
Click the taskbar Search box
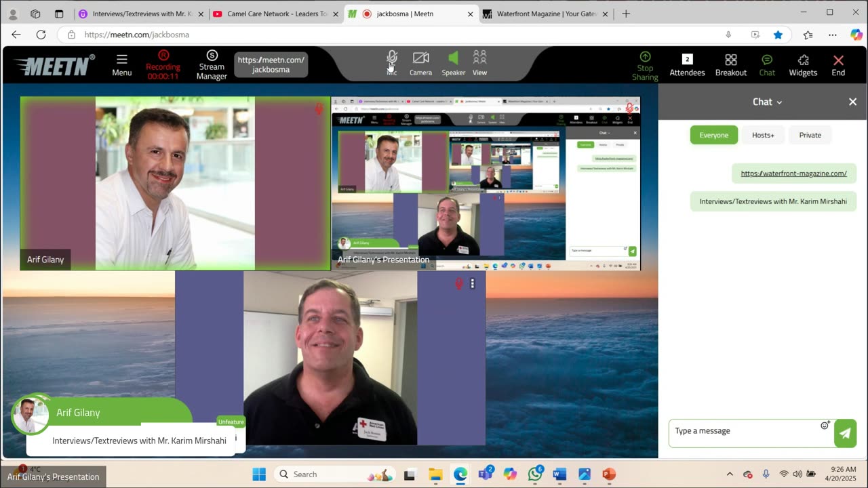[336, 474]
